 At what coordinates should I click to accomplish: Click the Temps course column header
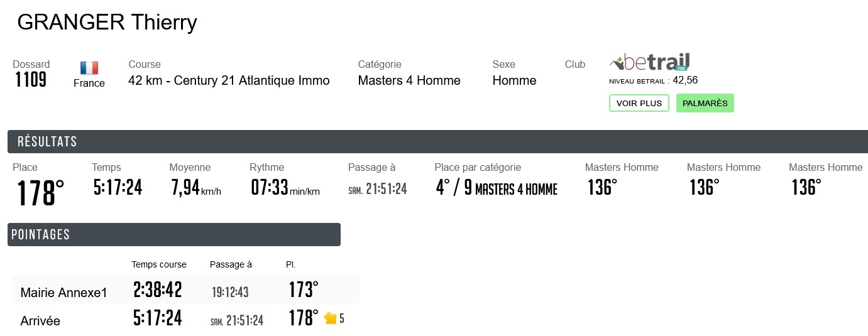pyautogui.click(x=159, y=264)
